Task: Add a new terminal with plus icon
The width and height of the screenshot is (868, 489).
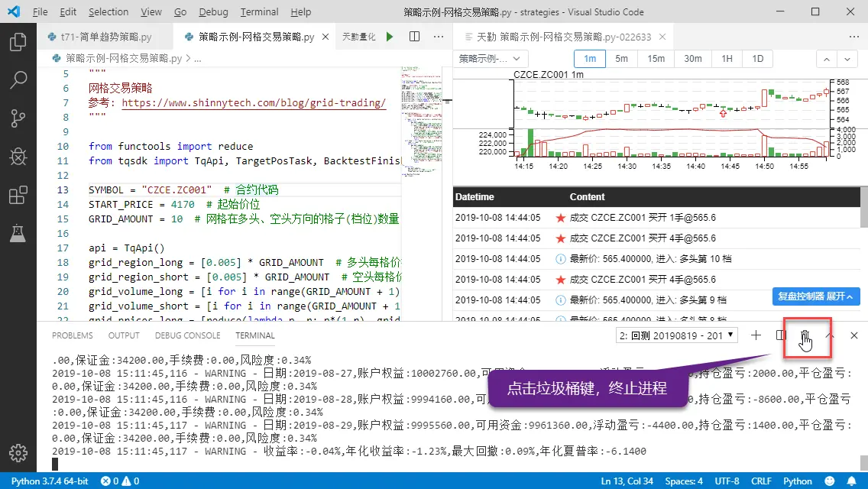Action: click(756, 335)
